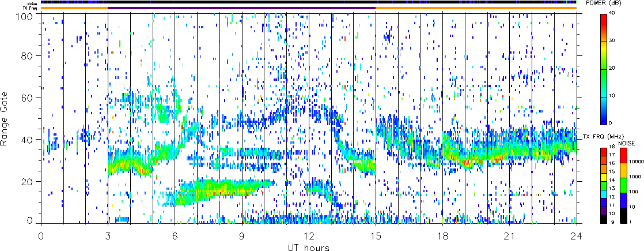Select the 18 MHz red swatch in TX FRQ legend
This screenshot has width=644, height=251.
tap(604, 151)
